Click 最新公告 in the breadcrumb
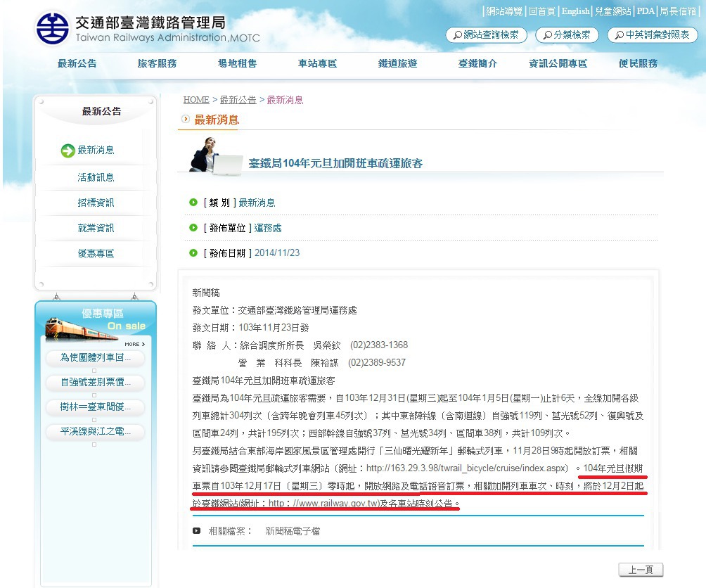 point(238,99)
